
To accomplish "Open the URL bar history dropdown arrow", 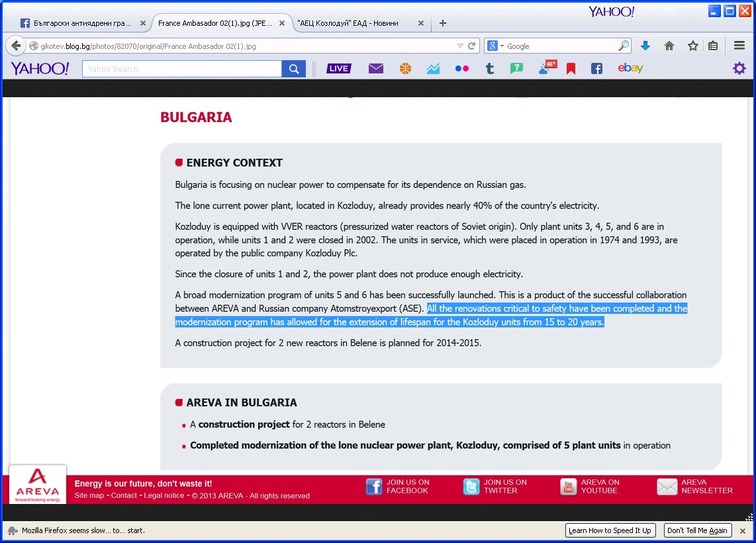I will pyautogui.click(x=460, y=46).
